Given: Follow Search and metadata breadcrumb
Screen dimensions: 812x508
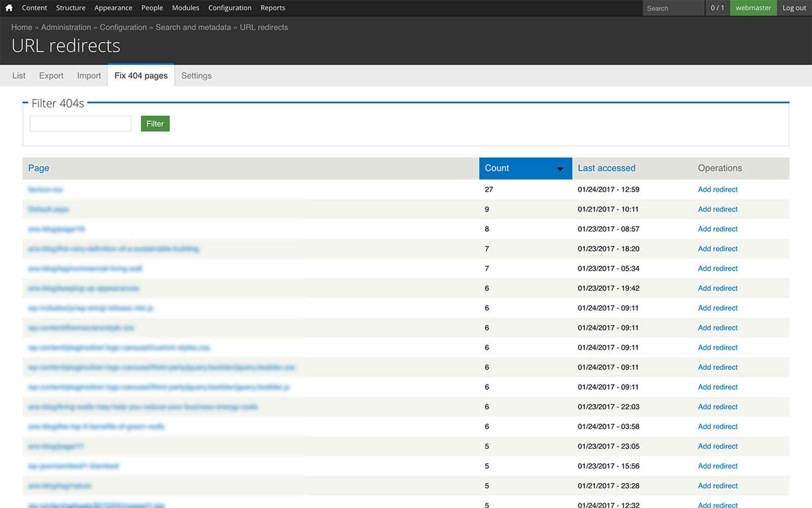Looking at the screenshot, I should click(193, 27).
